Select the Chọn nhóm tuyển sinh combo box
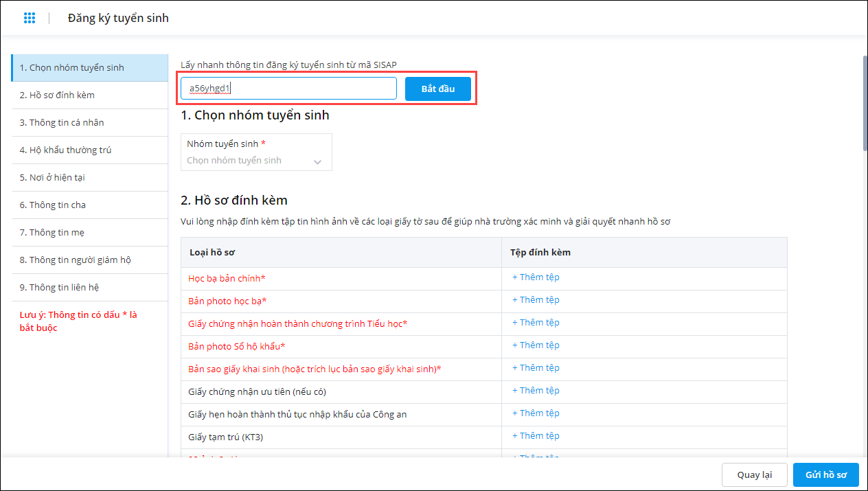The width and height of the screenshot is (868, 491). (257, 152)
